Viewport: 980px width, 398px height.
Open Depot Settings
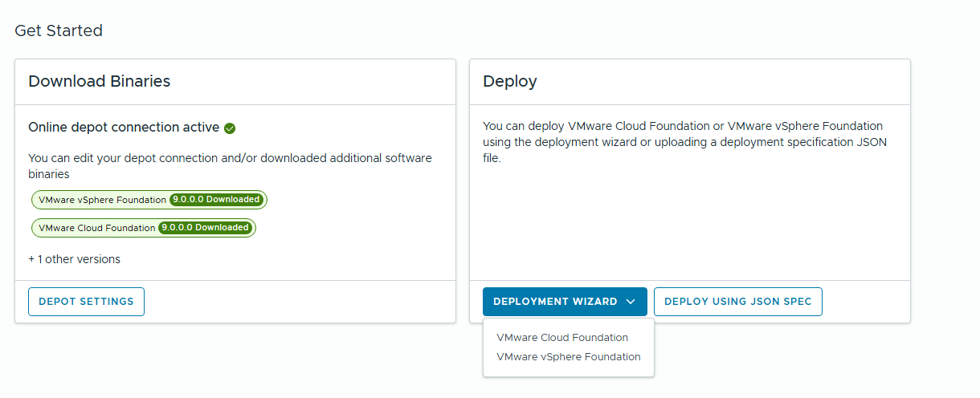(x=86, y=302)
